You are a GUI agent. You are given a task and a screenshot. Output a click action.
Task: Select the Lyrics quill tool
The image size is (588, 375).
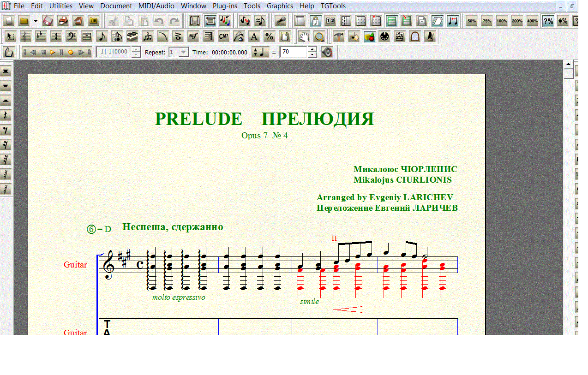click(239, 36)
